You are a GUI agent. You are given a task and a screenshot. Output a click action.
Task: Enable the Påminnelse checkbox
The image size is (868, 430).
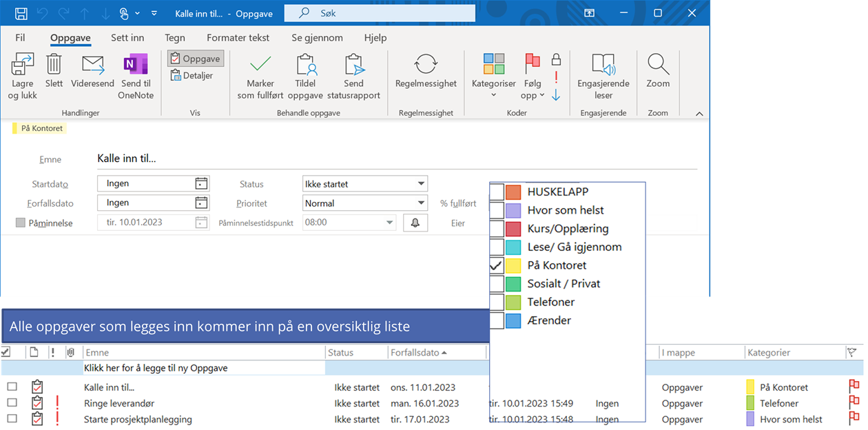click(21, 223)
